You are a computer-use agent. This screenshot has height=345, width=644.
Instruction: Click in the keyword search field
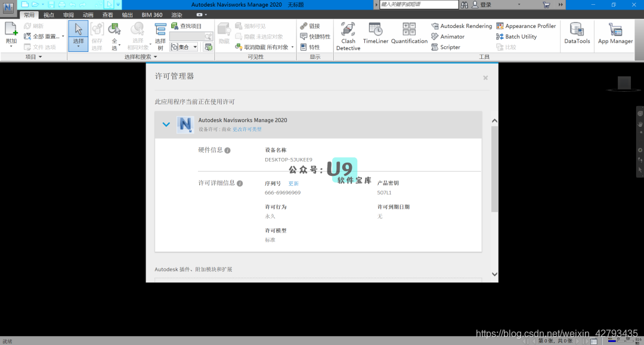click(419, 5)
